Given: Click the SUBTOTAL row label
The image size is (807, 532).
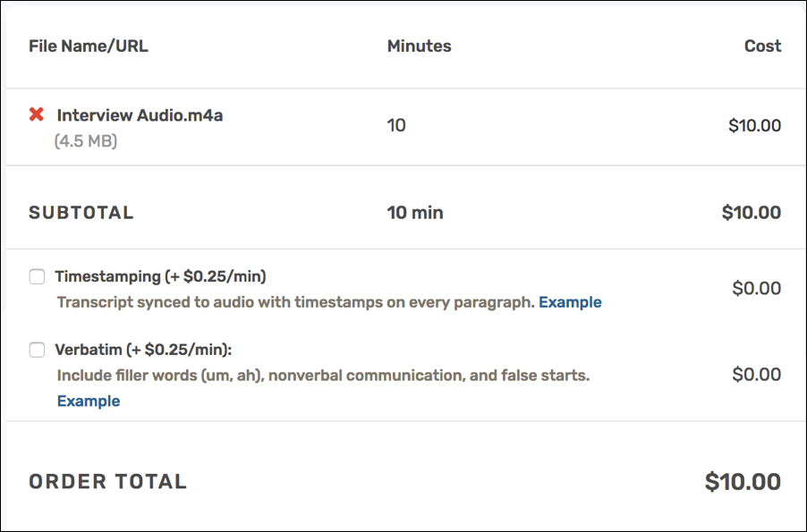Looking at the screenshot, I should pyautogui.click(x=81, y=213).
